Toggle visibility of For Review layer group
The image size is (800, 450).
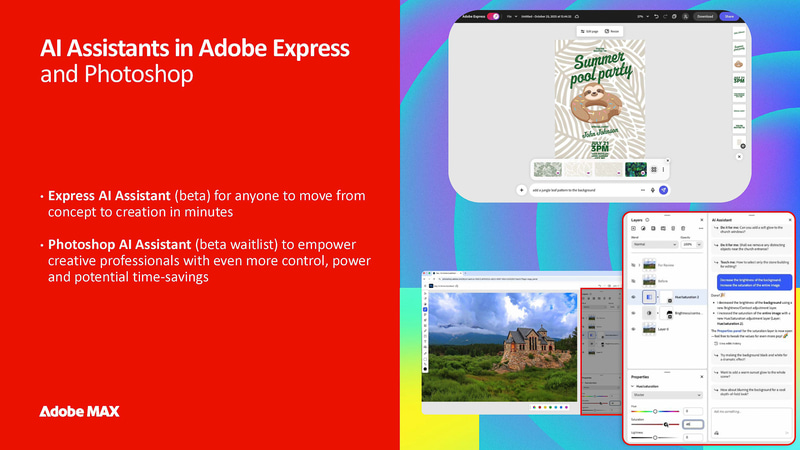point(633,265)
